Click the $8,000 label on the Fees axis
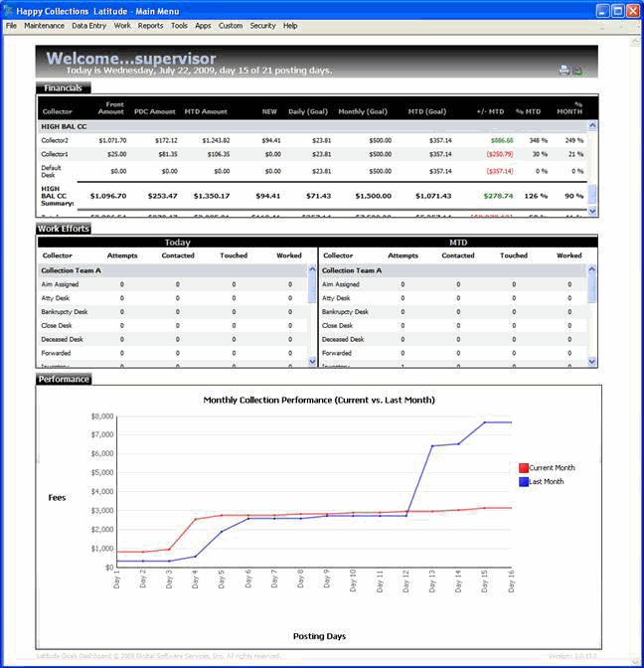 click(x=102, y=417)
